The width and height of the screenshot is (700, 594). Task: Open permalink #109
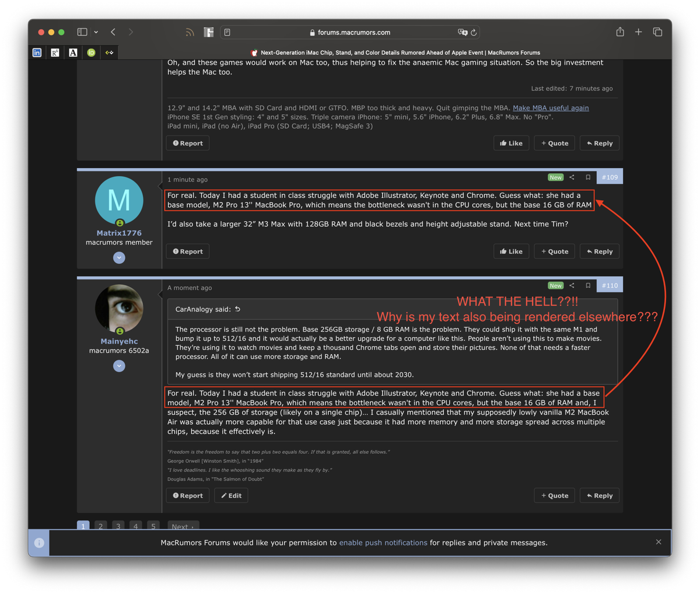click(610, 177)
